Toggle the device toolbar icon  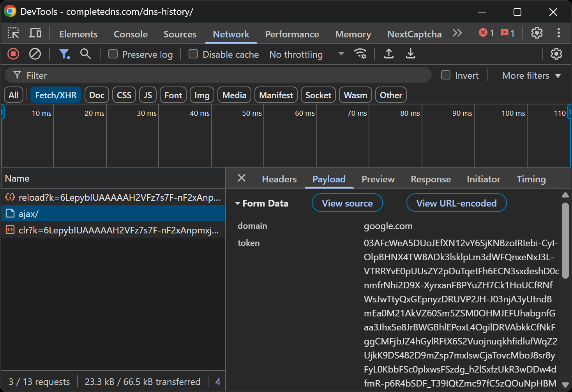[x=35, y=33]
